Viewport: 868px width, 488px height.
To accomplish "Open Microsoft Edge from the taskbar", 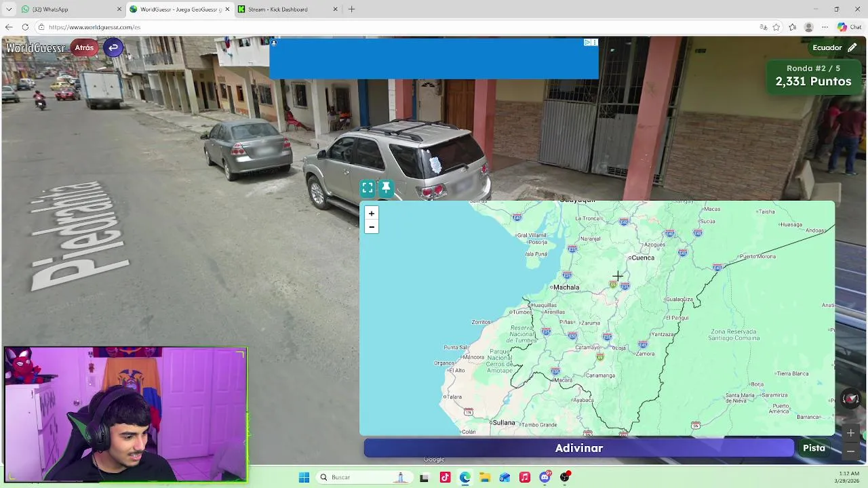I will (465, 477).
